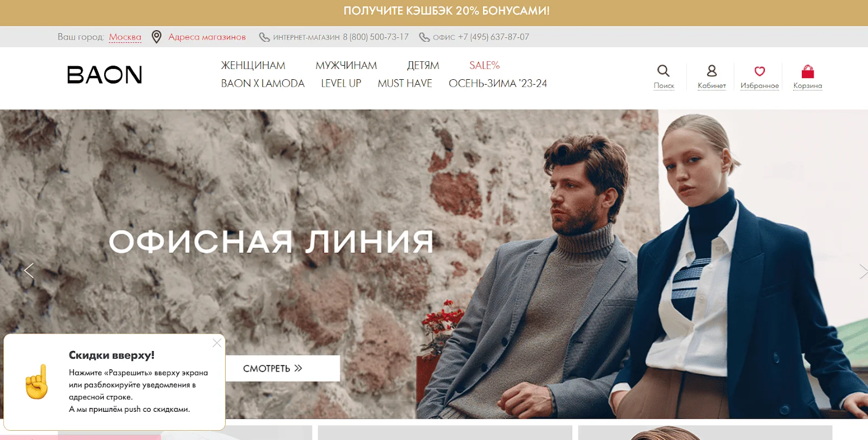Click the cashback 20% promo banner
The height and width of the screenshot is (440, 868).
[446, 11]
